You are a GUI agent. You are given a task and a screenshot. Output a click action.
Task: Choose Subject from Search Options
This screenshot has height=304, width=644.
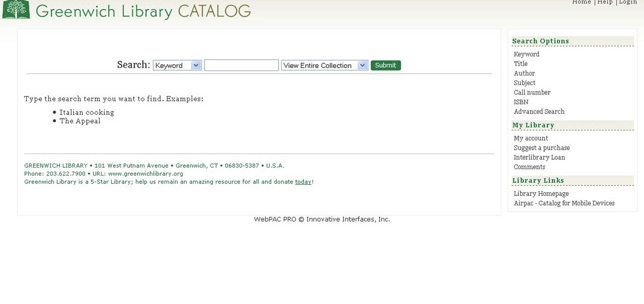tap(525, 83)
